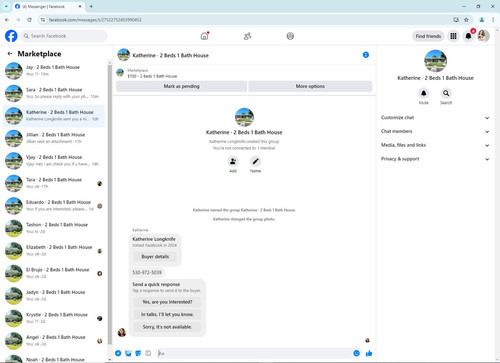Add people with the Add icon
This screenshot has width=500, height=363.
[x=233, y=161]
